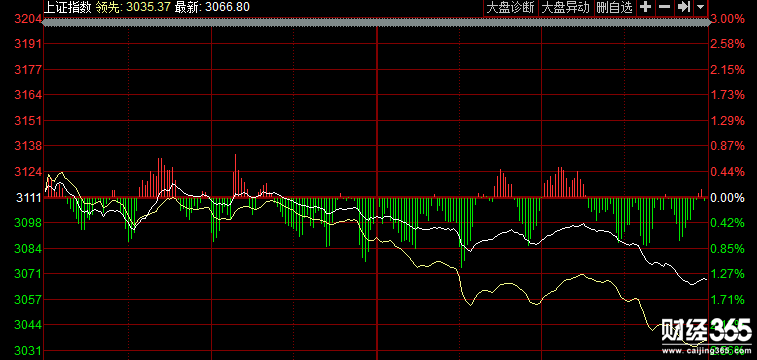Click the 3111 baseline price label
This screenshot has height=360, width=757.
(28, 197)
